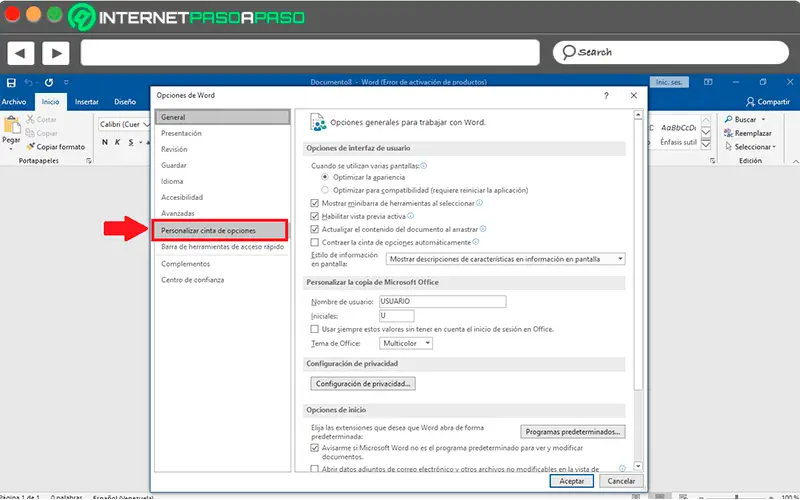Screen dimensions: 800x500
Task: Click the Aceptar button
Action: [x=571, y=481]
